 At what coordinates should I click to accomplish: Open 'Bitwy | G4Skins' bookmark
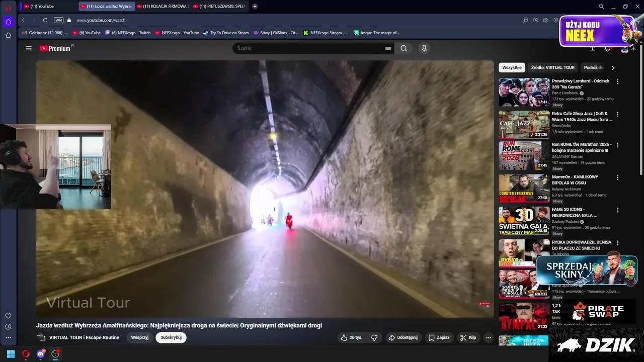pos(276,33)
